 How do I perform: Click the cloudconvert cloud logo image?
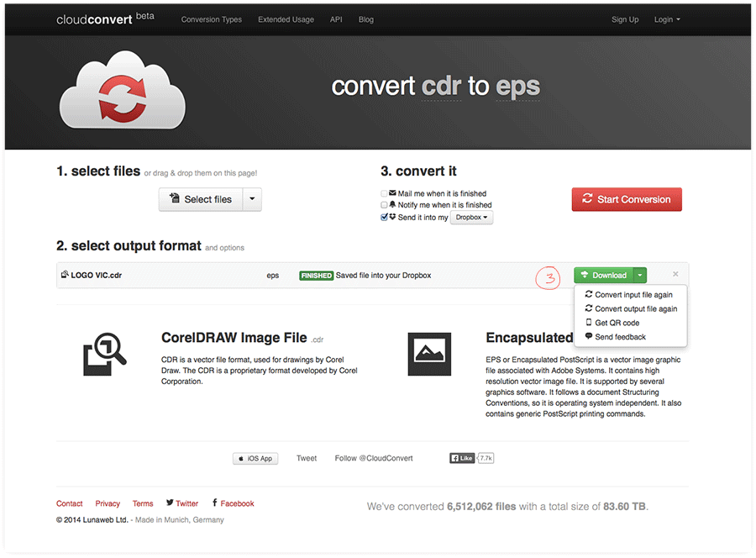point(122,90)
